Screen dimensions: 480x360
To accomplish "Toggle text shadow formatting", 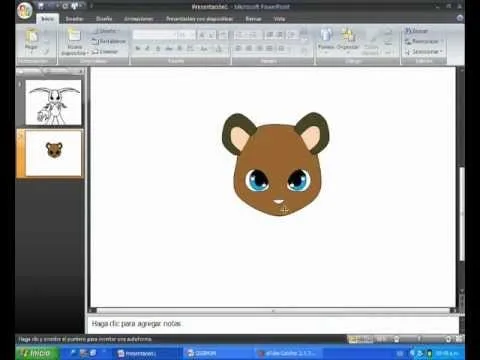I will click(x=180, y=49).
